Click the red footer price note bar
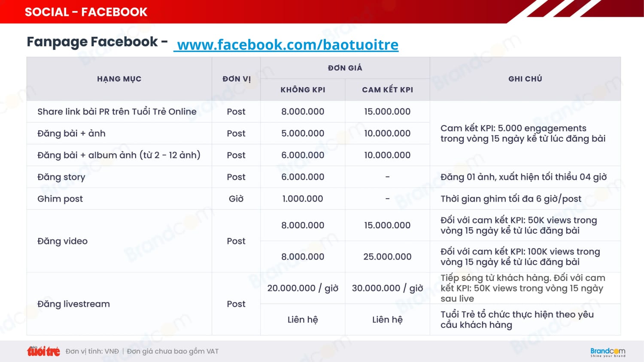Image resolution: width=644 pixels, height=362 pixels. pyautogui.click(x=142, y=351)
